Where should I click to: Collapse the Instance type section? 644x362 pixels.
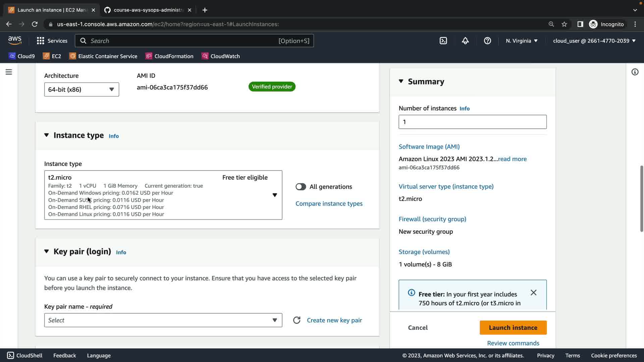47,135
